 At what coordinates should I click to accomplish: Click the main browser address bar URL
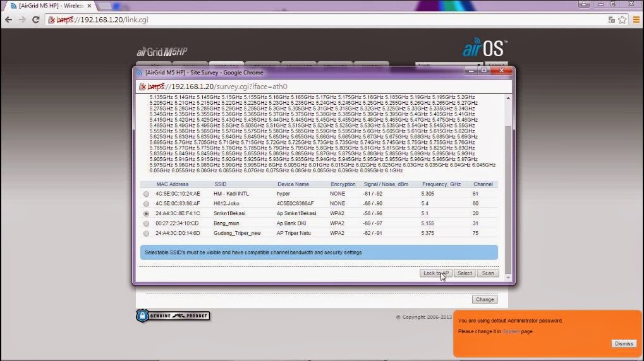pos(102,20)
